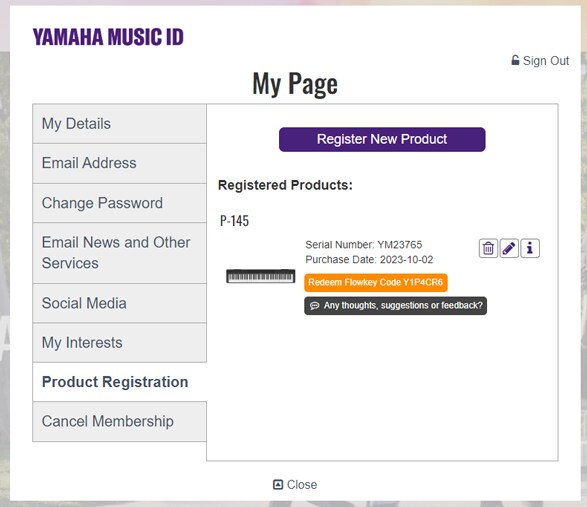The image size is (587, 507).
Task: Switch to the Email Address tab
Action: pos(119,163)
